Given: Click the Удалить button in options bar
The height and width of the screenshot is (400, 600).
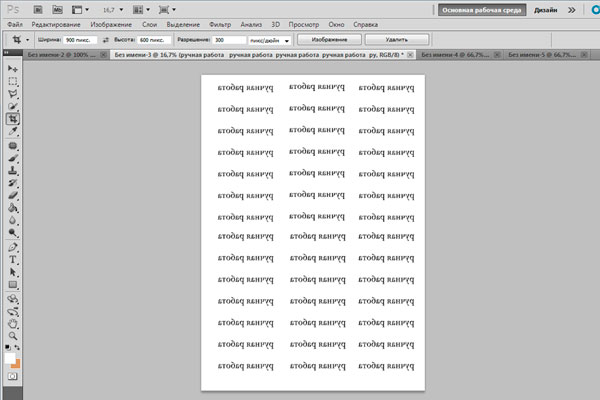Looking at the screenshot, I should click(397, 39).
